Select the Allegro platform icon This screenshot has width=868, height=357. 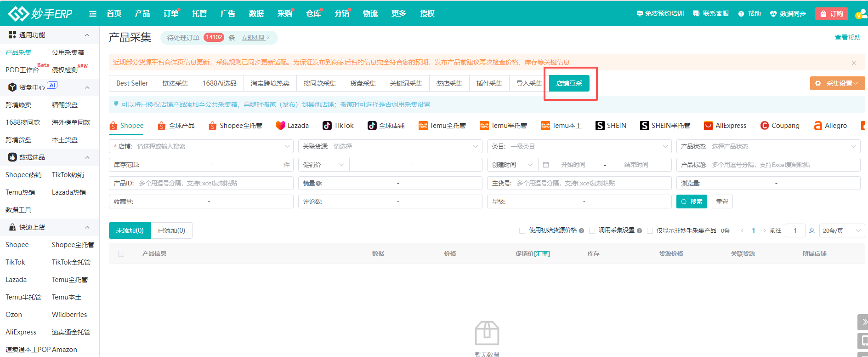[x=818, y=126]
